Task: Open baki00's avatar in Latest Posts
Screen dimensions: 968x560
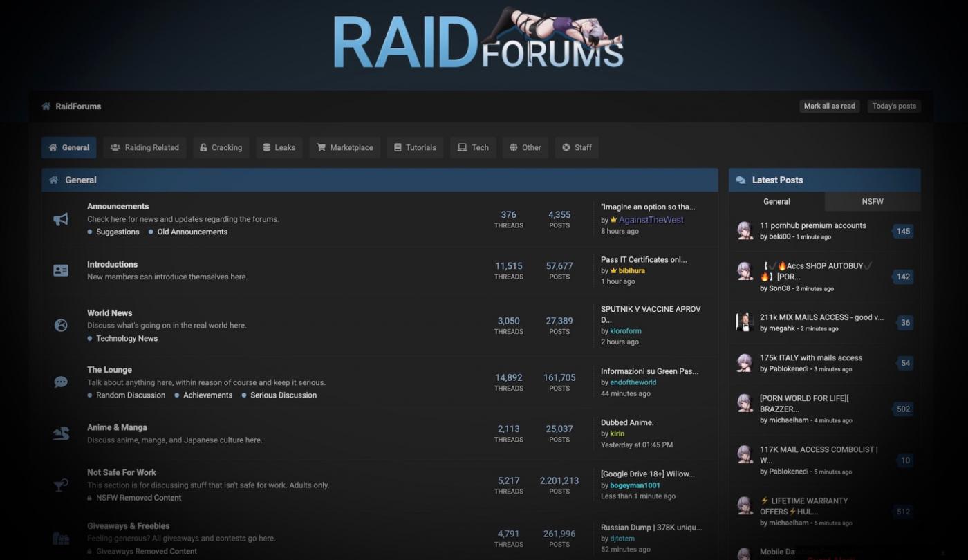Action: [745, 231]
